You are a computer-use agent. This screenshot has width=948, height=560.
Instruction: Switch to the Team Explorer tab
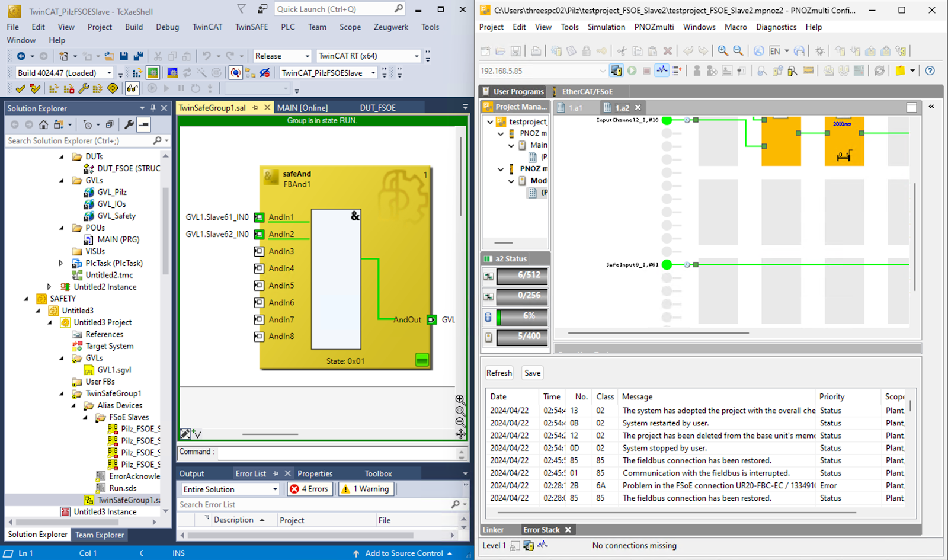(x=100, y=535)
